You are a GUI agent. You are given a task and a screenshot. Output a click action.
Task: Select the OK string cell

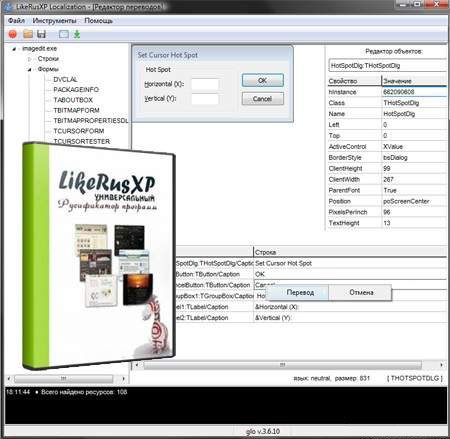coord(350,274)
